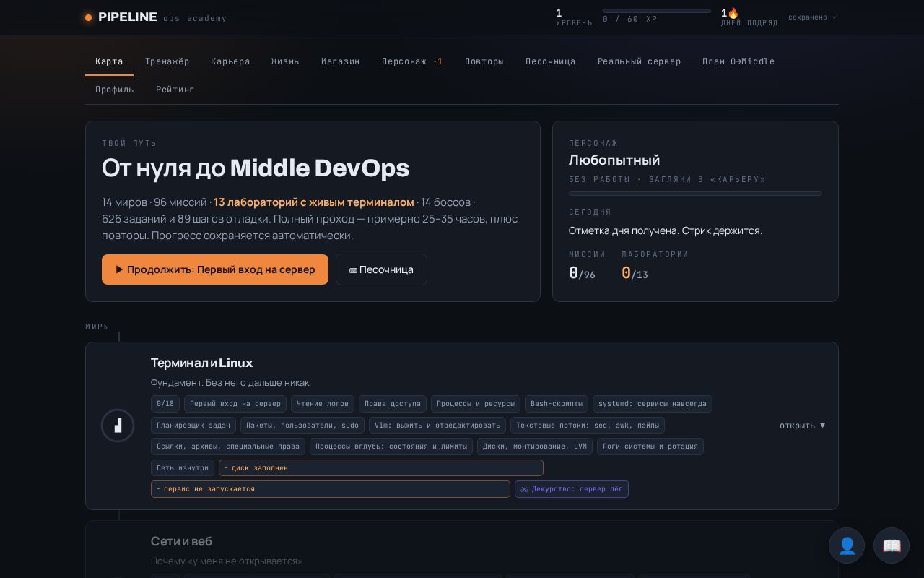
Task: Click the fire streak icon
Action: click(x=733, y=13)
